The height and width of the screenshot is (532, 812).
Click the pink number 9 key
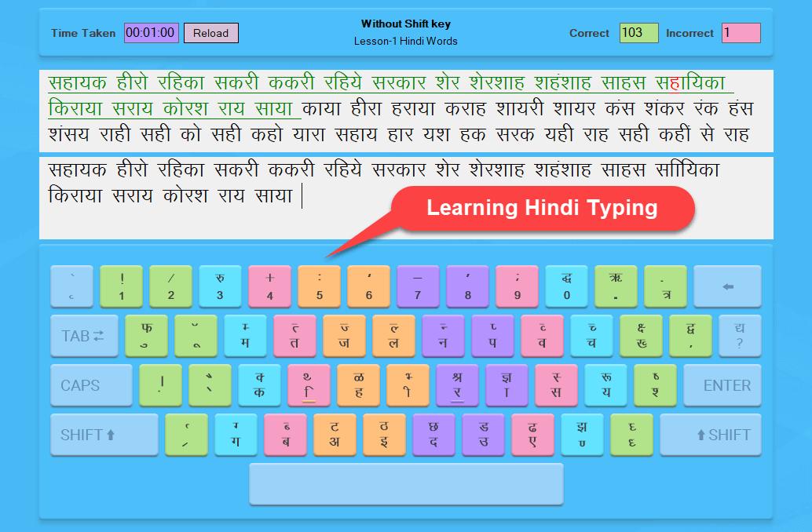point(517,286)
